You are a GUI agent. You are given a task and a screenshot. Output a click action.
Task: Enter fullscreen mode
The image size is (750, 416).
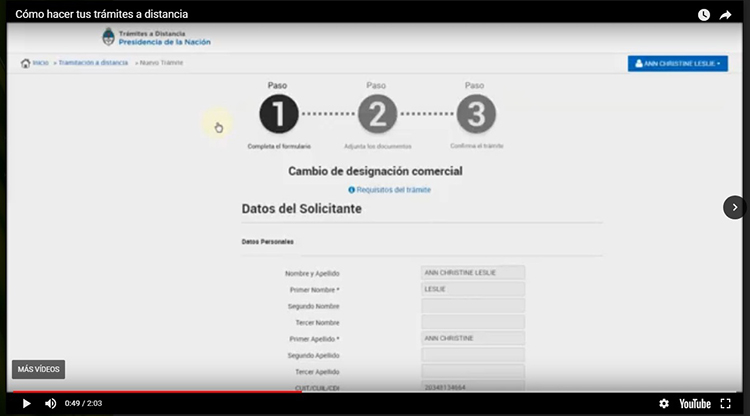pos(726,403)
